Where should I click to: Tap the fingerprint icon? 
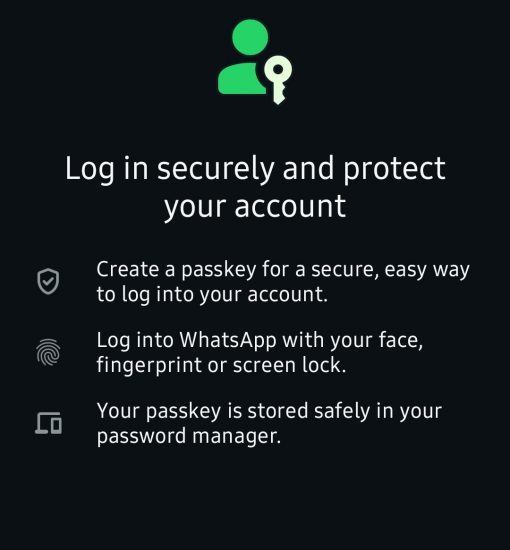(x=48, y=352)
